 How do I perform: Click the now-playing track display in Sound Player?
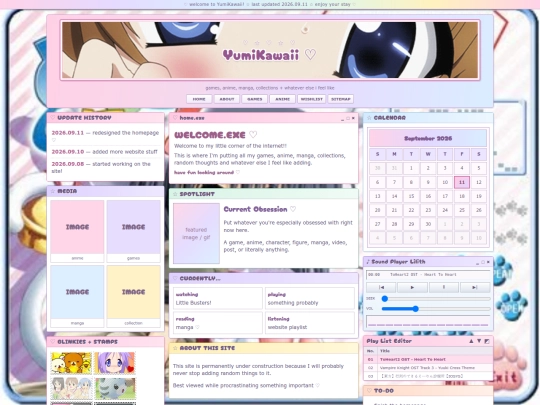(x=428, y=274)
